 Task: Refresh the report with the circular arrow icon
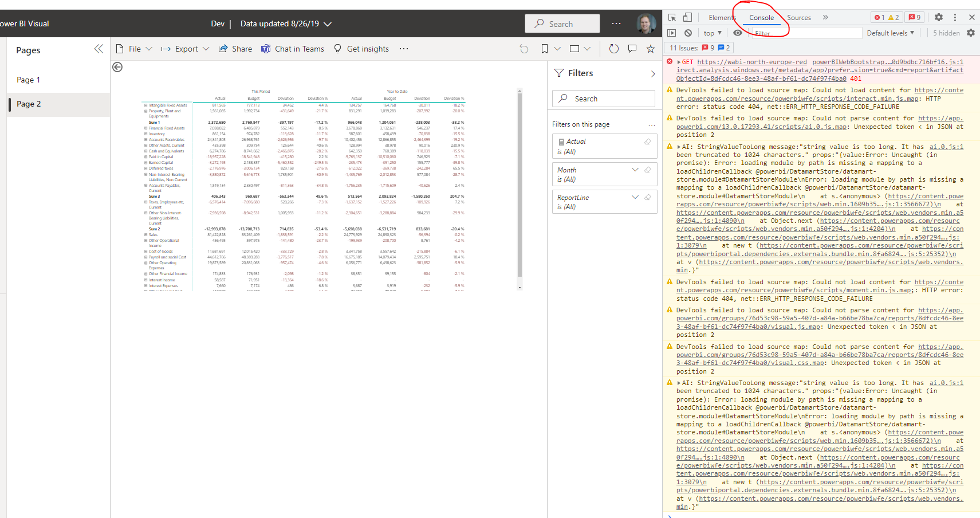613,49
